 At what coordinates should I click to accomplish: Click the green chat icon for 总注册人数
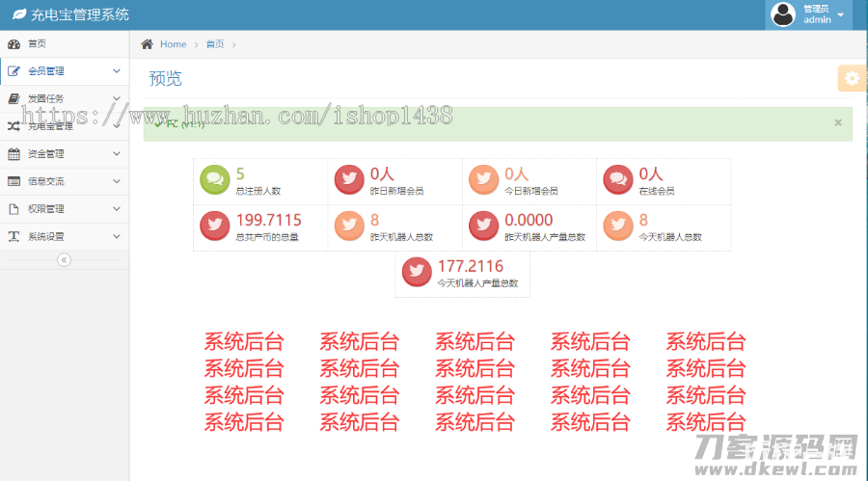coord(215,179)
